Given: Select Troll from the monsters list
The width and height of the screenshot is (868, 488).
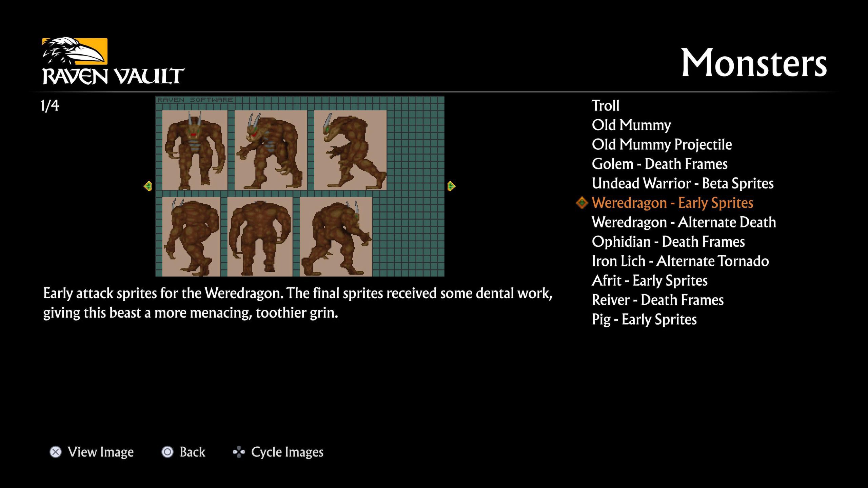Looking at the screenshot, I should click(x=605, y=106).
